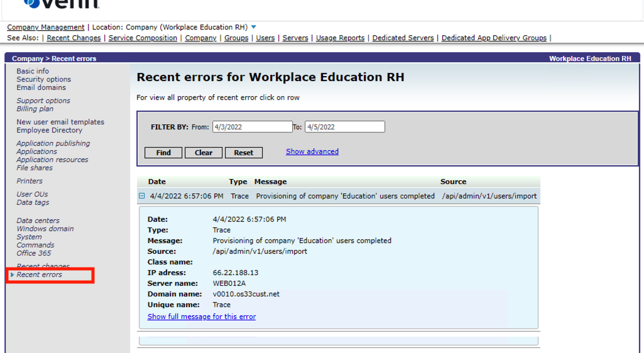The height and width of the screenshot is (353, 644).
Task: Open New user email templates
Action: (x=60, y=122)
